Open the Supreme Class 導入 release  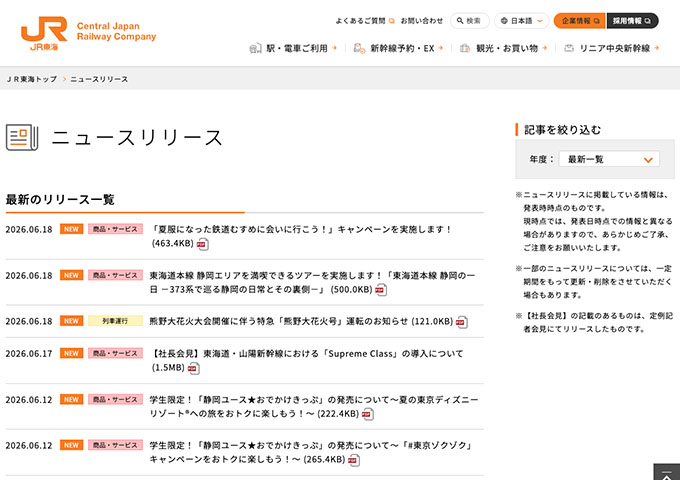(x=306, y=361)
